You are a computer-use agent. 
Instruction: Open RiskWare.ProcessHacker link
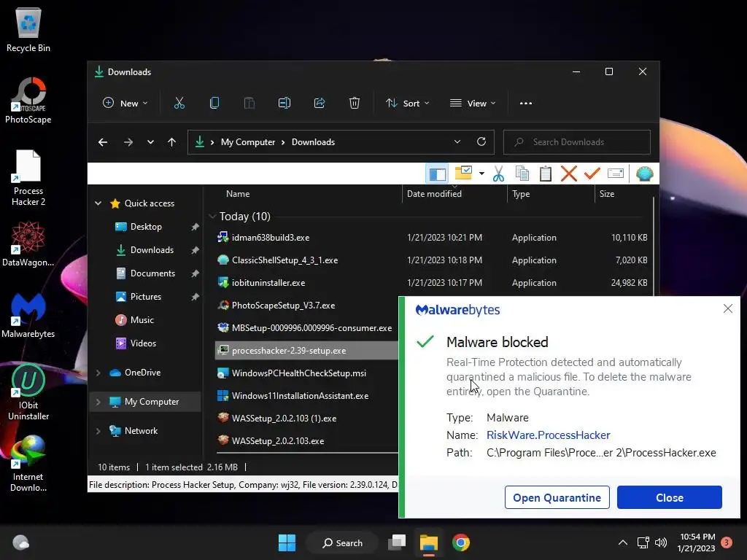[x=549, y=435]
